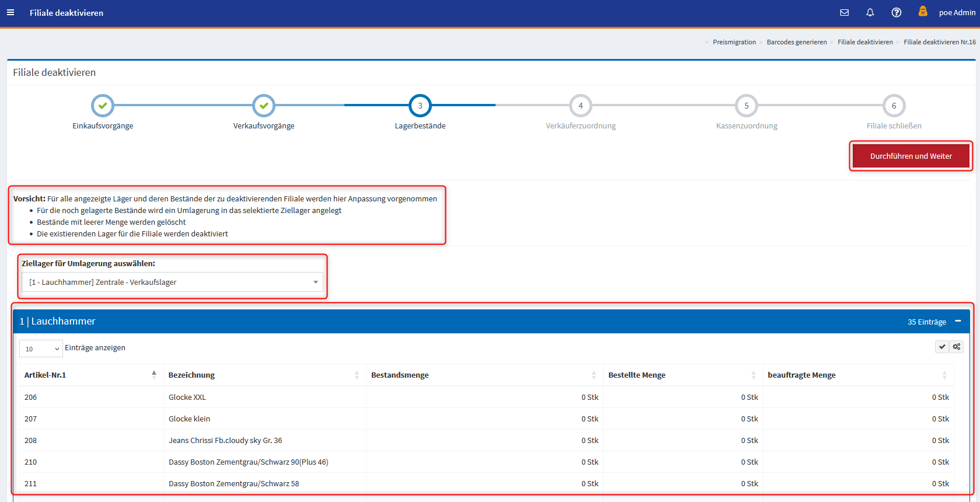The width and height of the screenshot is (980, 502).
Task: Open the help question mark icon
Action: tap(896, 12)
